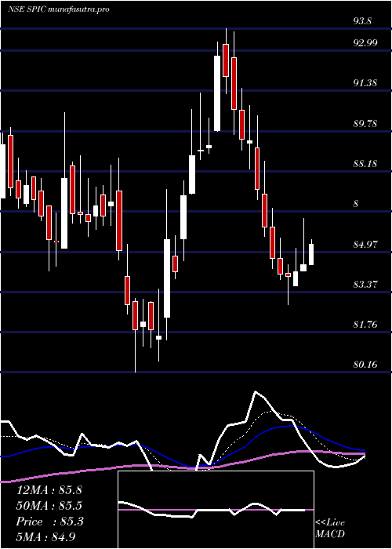Click the 80.16 price level label
This screenshot has width=392, height=549.
(x=365, y=365)
